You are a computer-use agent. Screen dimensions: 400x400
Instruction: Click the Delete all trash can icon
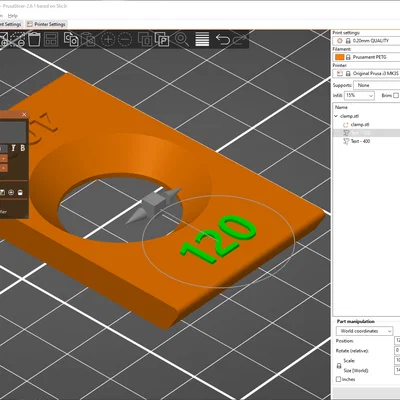[34, 39]
